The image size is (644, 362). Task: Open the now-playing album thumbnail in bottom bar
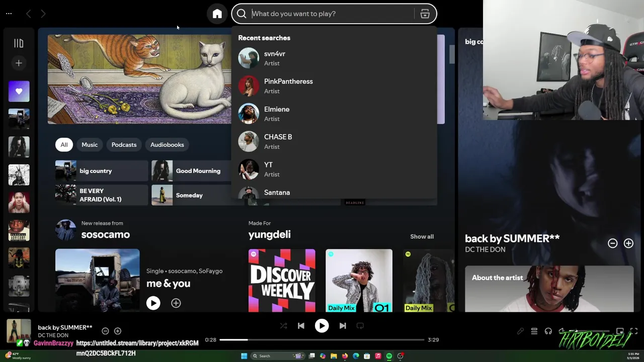click(x=19, y=331)
